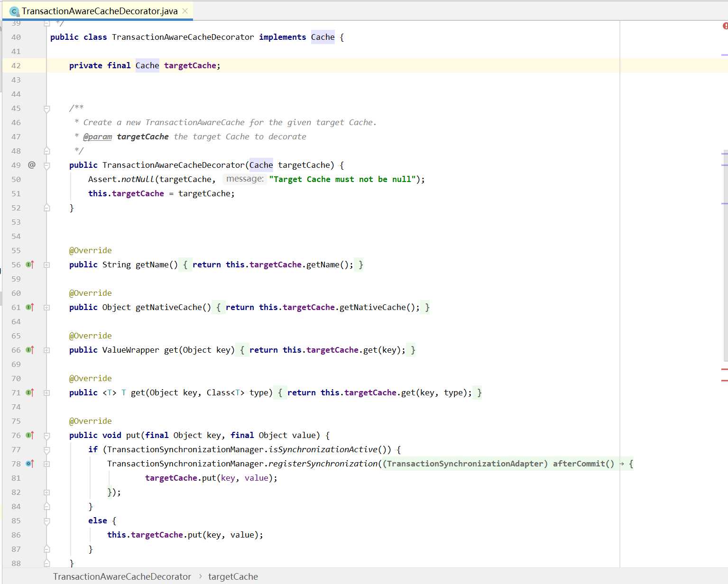Screen dimensions: 728x584
Task: Collapse the Javadoc comment at line 45
Action: tap(47, 109)
